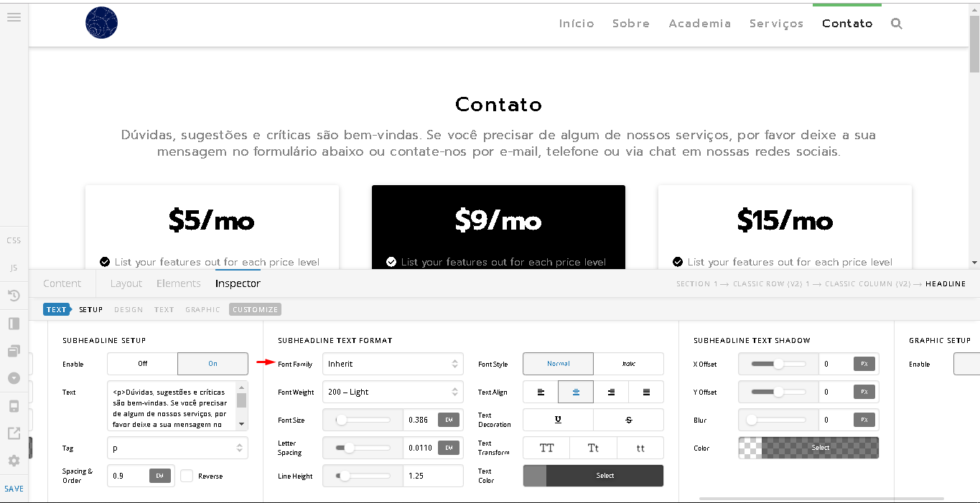Click SECTION 1 in the breadcrumb

click(697, 284)
